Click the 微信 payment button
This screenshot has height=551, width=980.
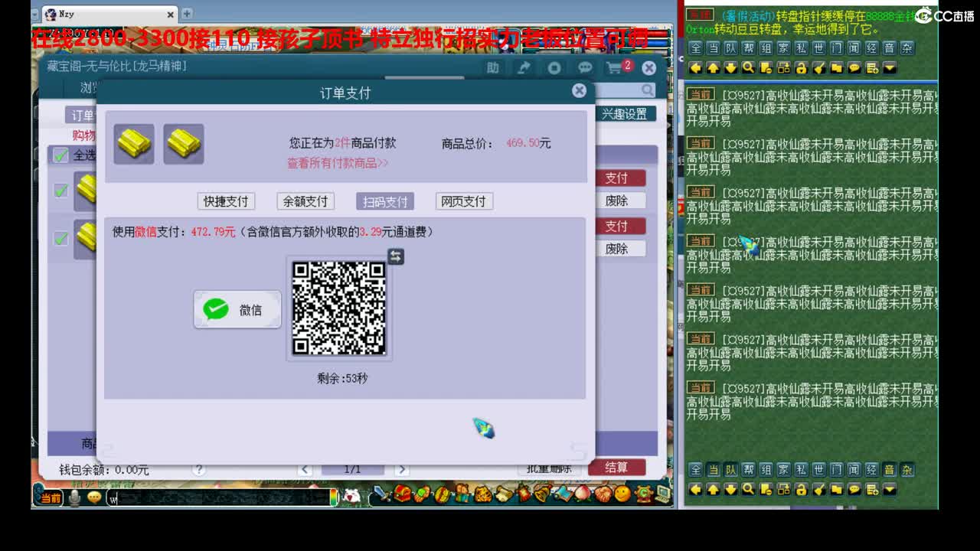point(237,309)
